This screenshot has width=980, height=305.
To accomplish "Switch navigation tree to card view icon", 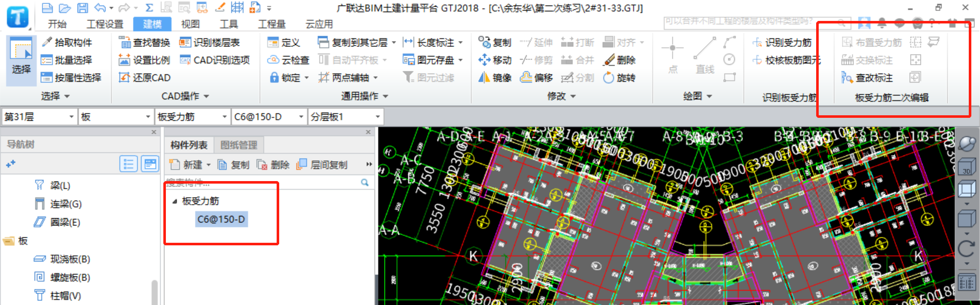I will click(x=150, y=164).
